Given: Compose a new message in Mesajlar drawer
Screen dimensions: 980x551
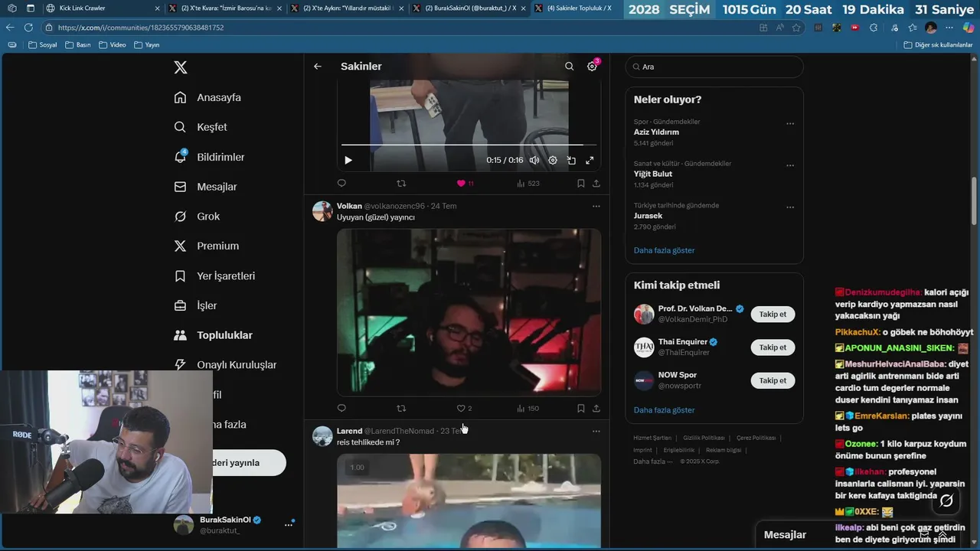Looking at the screenshot, I should [x=924, y=535].
